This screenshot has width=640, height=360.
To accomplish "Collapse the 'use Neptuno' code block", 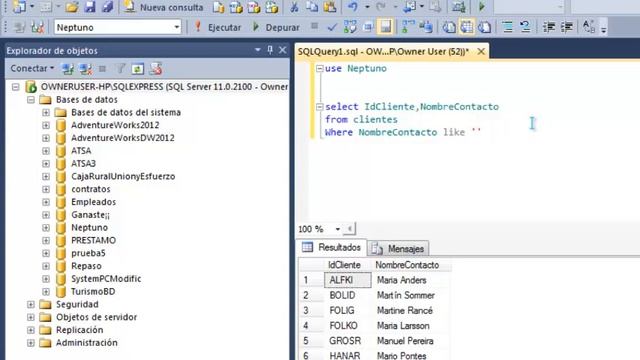I will click(x=320, y=69).
